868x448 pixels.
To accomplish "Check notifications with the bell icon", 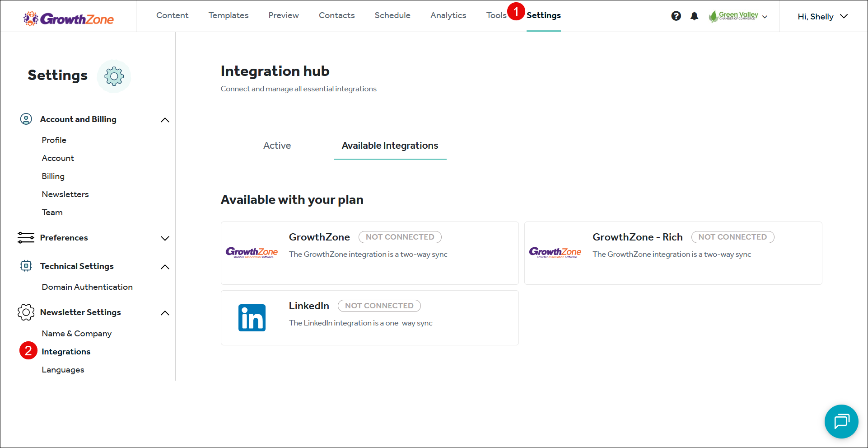I will coord(695,16).
